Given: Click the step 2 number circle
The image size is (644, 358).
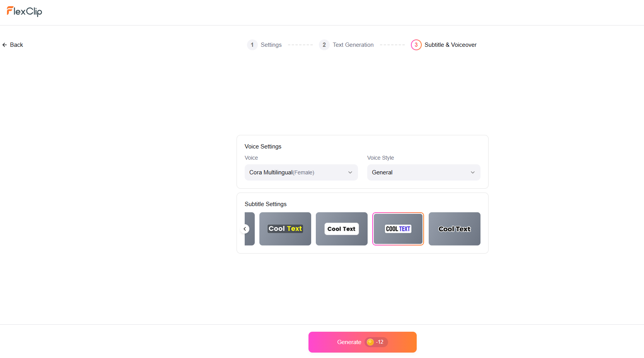Looking at the screenshot, I should (324, 45).
